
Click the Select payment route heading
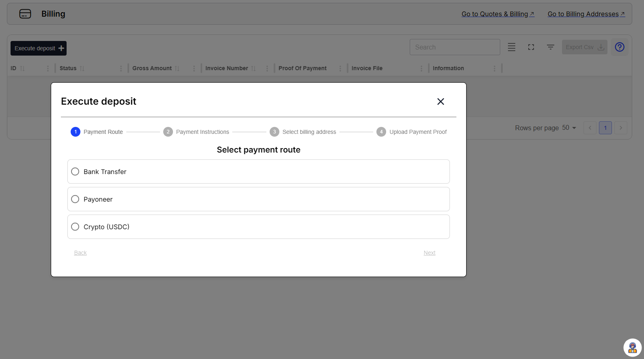pos(259,150)
